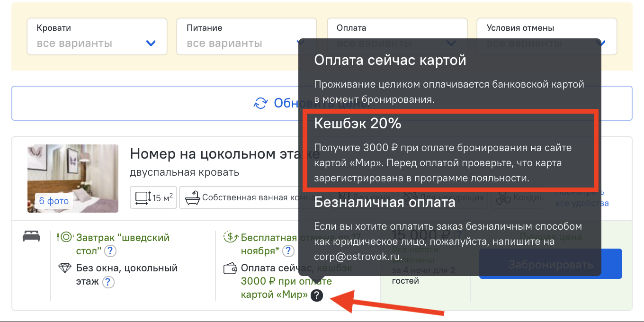Click the dollar icon beside Бесплатная отмена

pyautogui.click(x=230, y=237)
